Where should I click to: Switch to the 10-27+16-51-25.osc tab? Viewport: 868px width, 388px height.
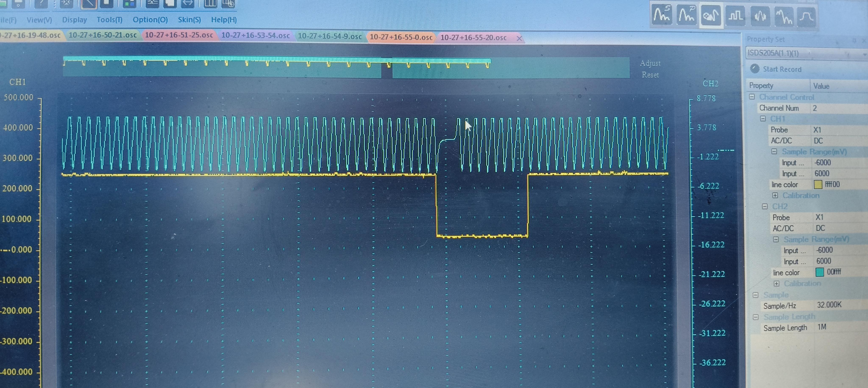pos(179,35)
